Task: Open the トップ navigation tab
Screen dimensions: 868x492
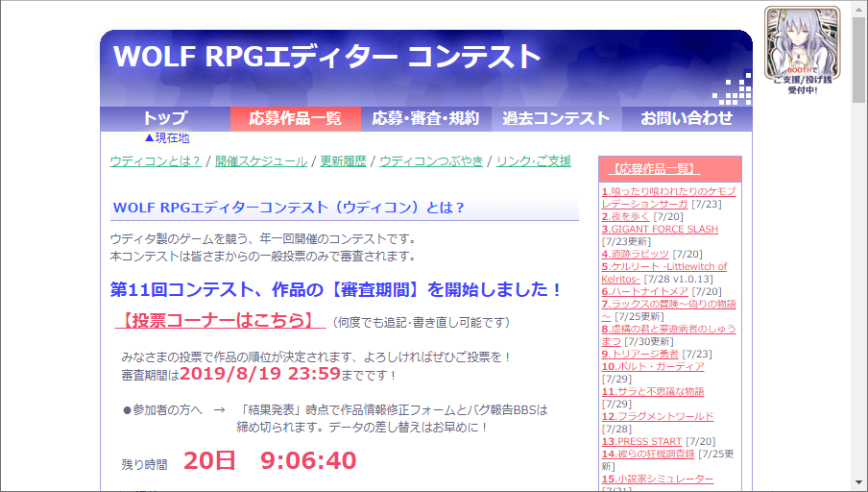Action: (x=165, y=118)
